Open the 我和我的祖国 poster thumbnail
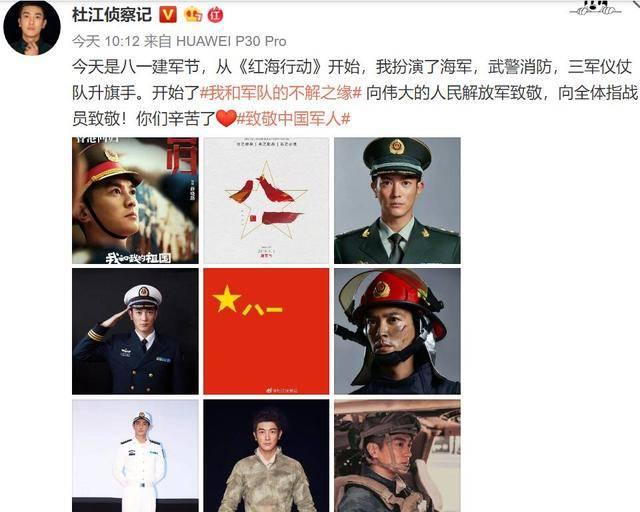The height and width of the screenshot is (512, 640). click(136, 200)
